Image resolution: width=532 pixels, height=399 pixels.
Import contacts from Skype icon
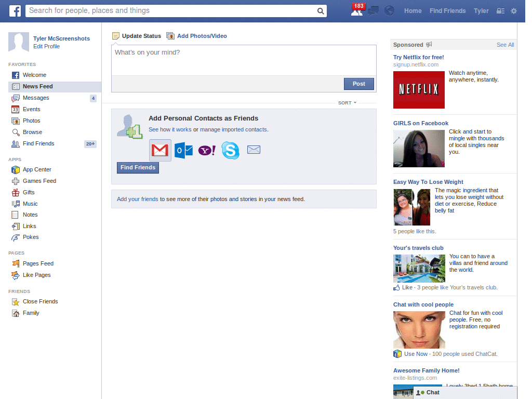point(230,150)
